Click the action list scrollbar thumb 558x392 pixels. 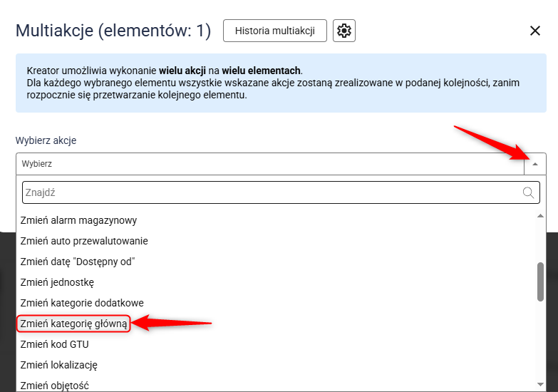[x=540, y=282]
